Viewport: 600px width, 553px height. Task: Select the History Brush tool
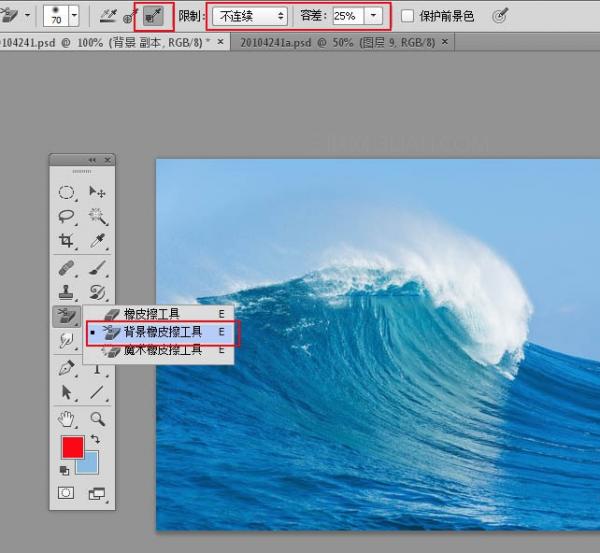pos(97,292)
